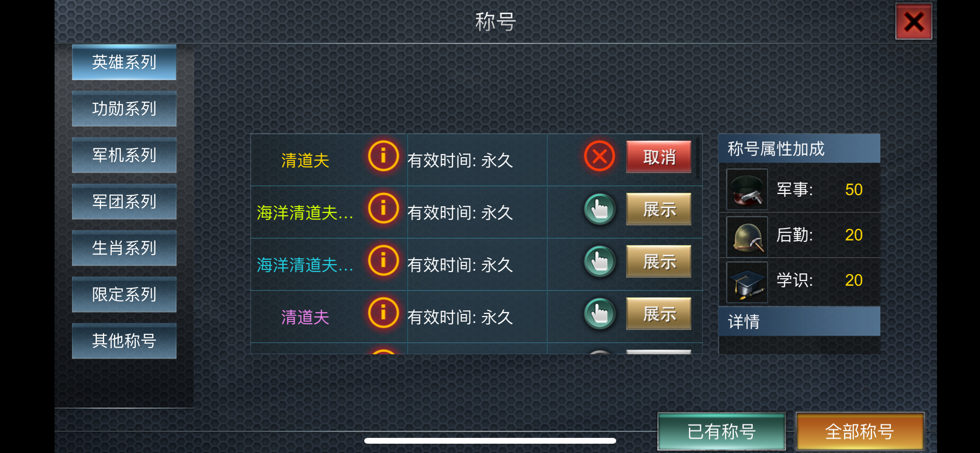The height and width of the screenshot is (453, 980).
Task: Click the 学识 graduation cap icon
Action: click(x=747, y=282)
